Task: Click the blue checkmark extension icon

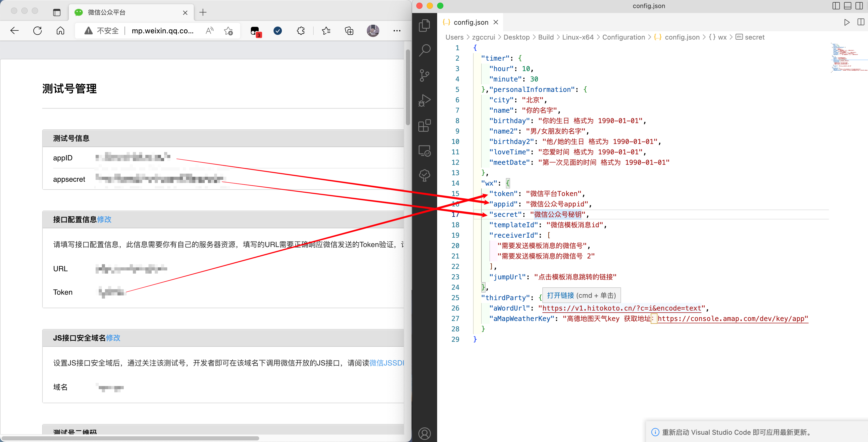Action: [278, 31]
